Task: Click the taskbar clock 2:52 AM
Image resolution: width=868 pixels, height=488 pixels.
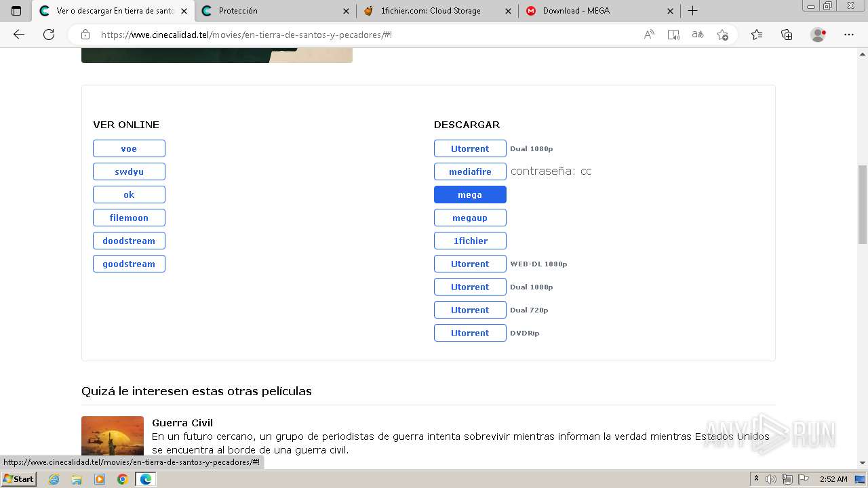Action: tap(833, 479)
